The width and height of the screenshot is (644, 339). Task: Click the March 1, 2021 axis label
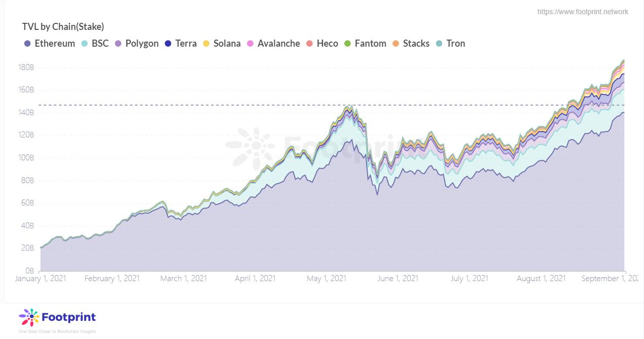point(184,279)
